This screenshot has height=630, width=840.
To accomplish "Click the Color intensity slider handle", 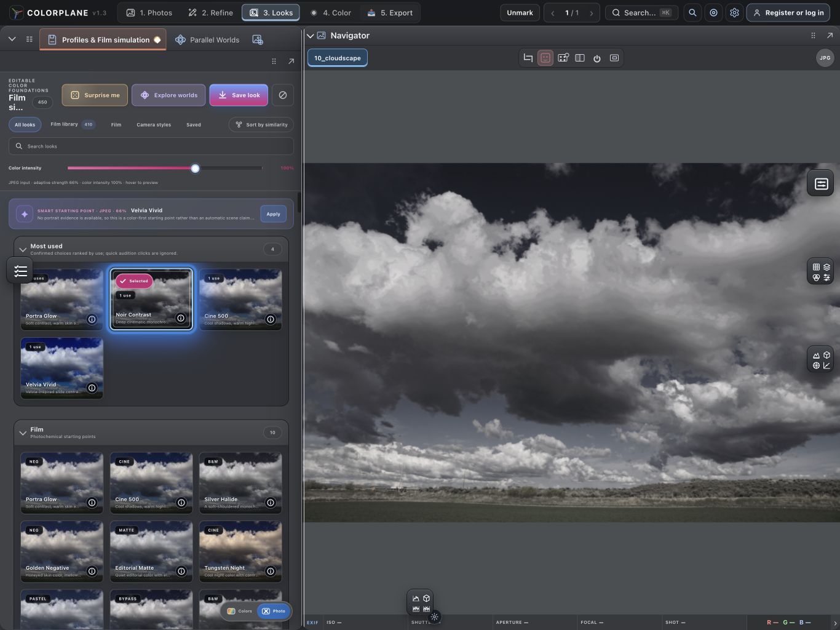I will [x=195, y=168].
